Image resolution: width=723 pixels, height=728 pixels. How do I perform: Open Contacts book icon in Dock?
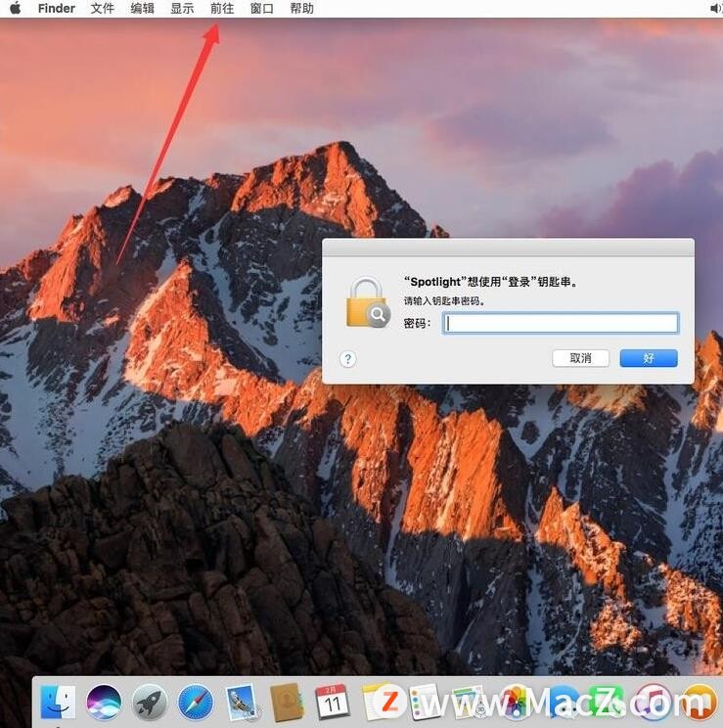[x=287, y=702]
